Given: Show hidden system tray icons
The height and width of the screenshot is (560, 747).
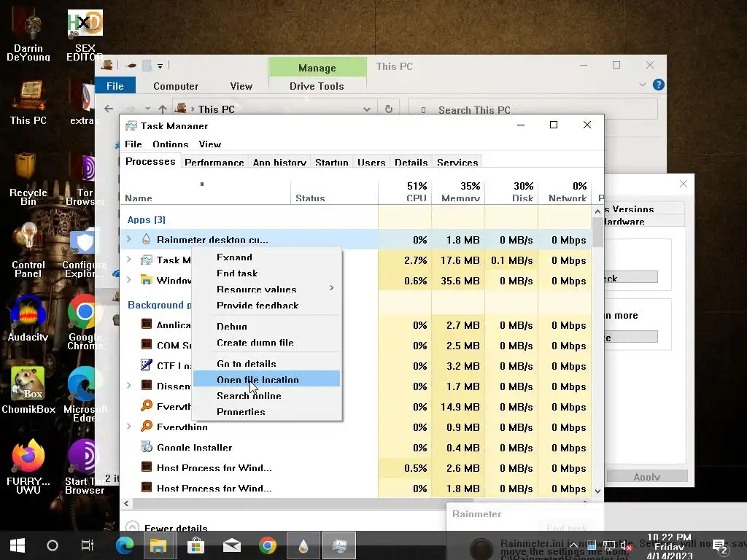Looking at the screenshot, I should tap(573, 545).
